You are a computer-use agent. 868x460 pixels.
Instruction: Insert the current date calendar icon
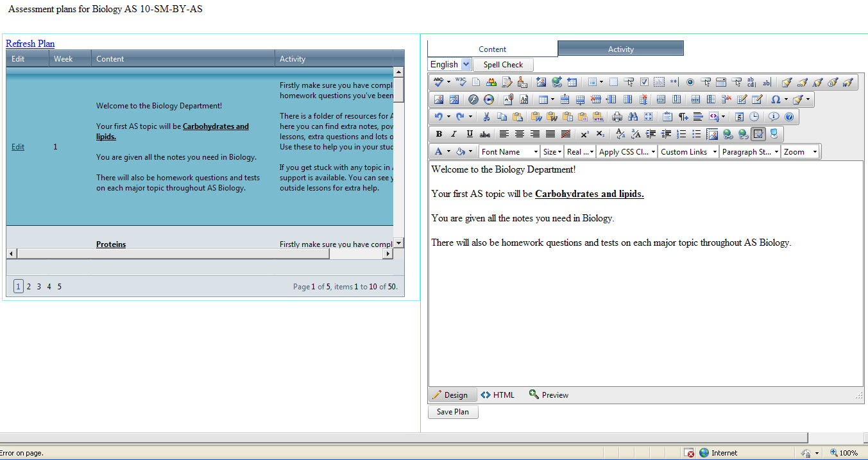click(738, 117)
